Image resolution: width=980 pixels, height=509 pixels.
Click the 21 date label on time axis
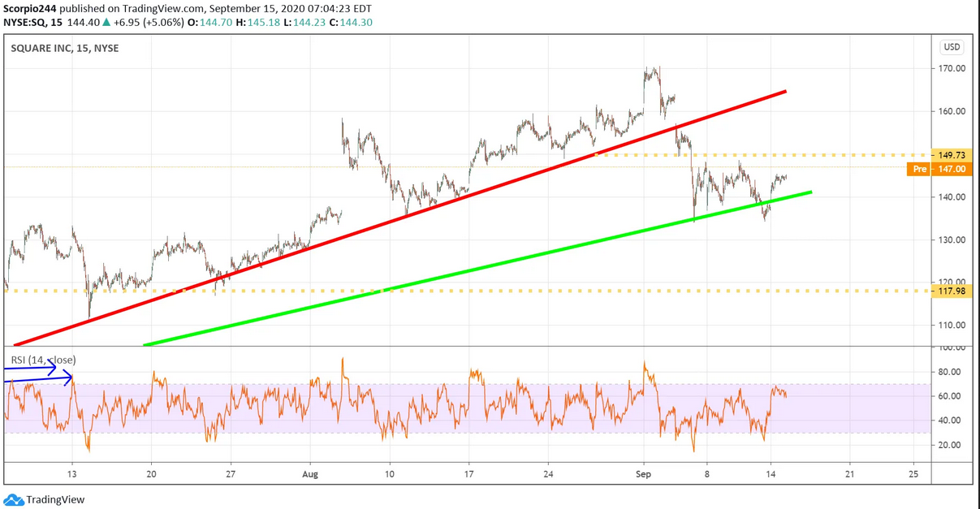849,473
